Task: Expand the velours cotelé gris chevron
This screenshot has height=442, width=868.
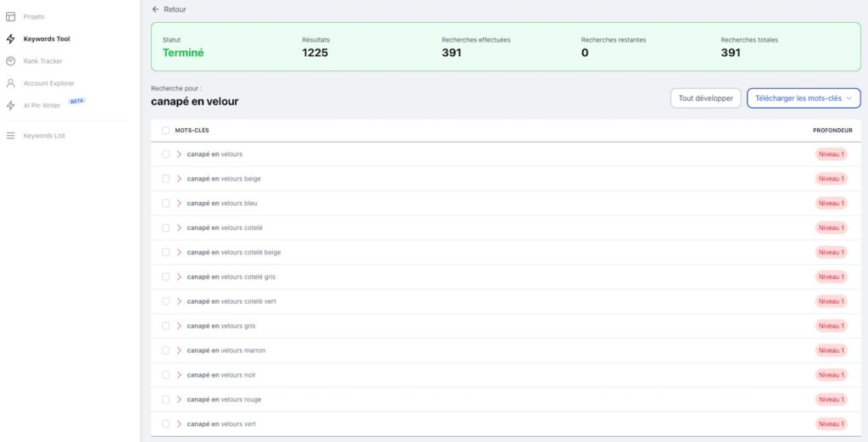Action: [x=179, y=277]
